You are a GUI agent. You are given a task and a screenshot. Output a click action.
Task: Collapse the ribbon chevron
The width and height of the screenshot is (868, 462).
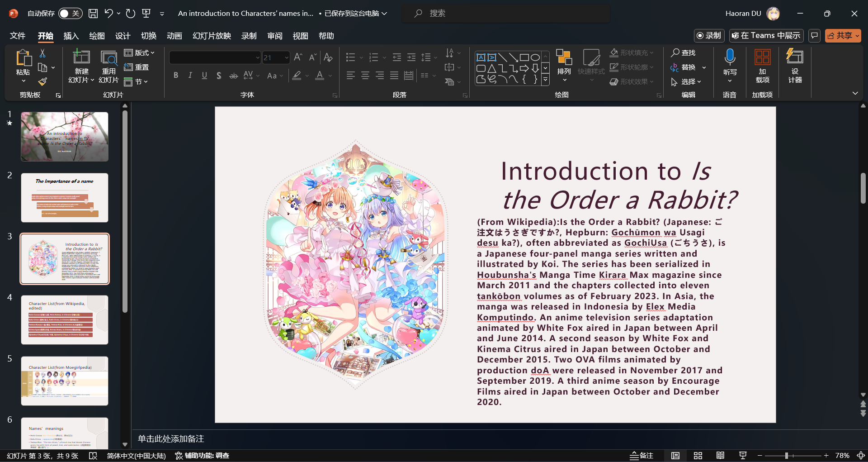pos(855,93)
